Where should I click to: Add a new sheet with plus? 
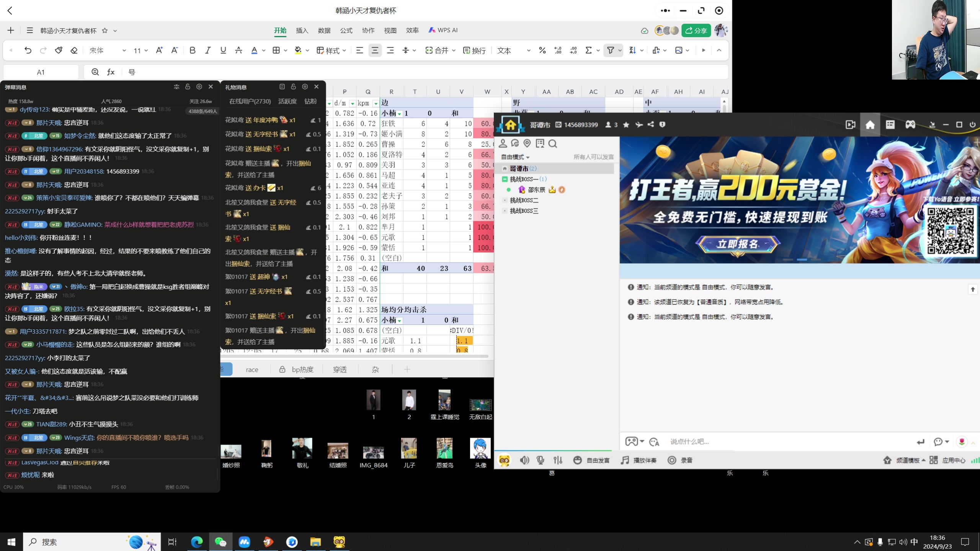point(407,369)
